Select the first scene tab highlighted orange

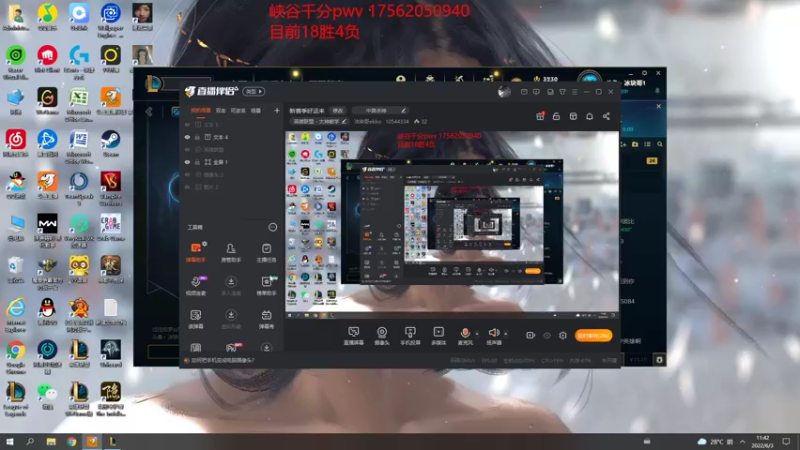pyautogui.click(x=201, y=110)
